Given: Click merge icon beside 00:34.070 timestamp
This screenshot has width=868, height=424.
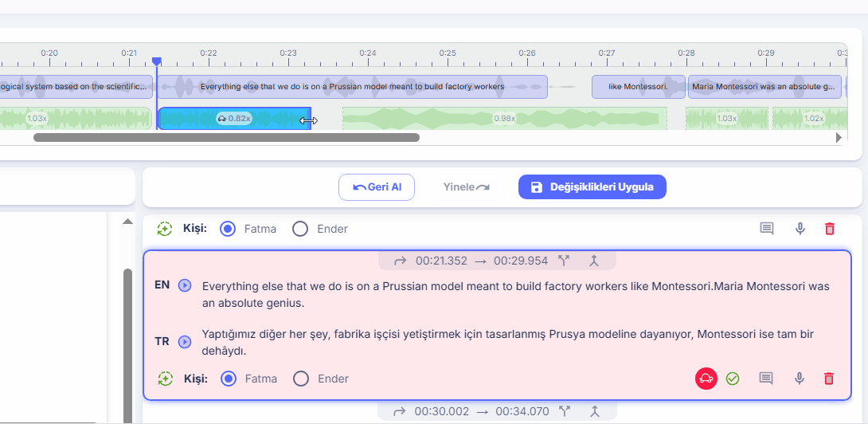Looking at the screenshot, I should [595, 411].
